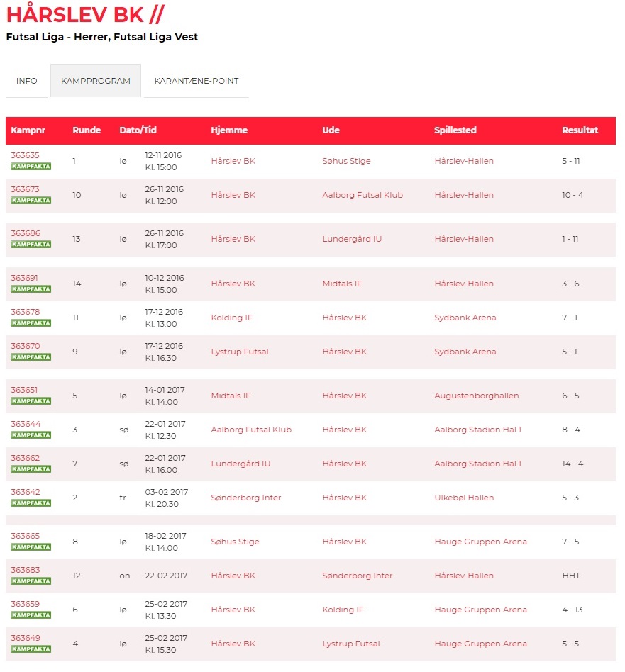Open match number 363665 link
This screenshot has width=625, height=672.
coord(25,536)
